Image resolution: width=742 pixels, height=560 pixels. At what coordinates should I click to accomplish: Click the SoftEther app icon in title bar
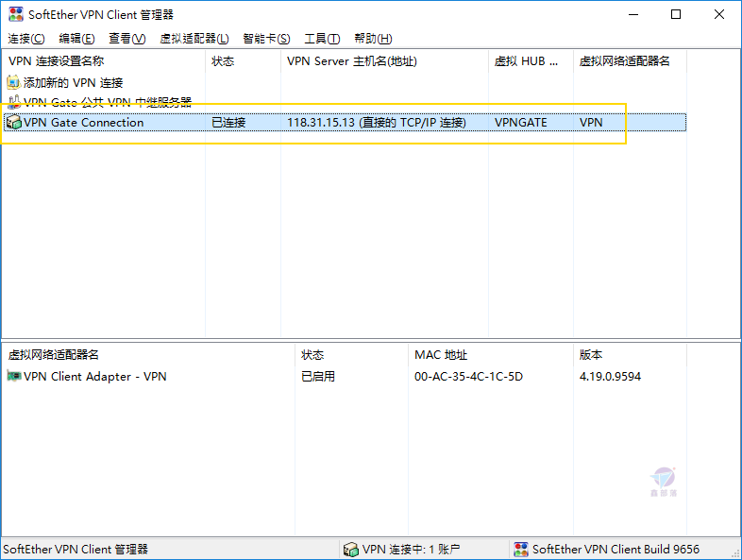(x=16, y=14)
